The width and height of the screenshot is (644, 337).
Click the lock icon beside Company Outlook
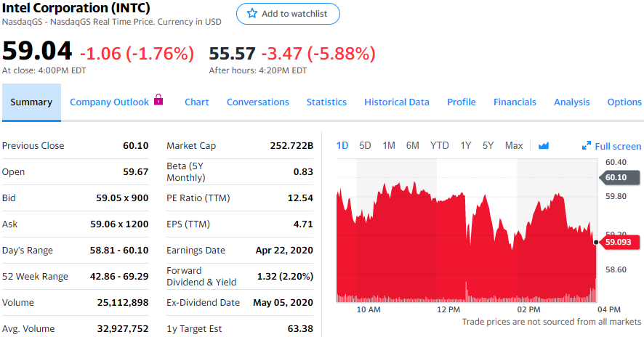(158, 101)
